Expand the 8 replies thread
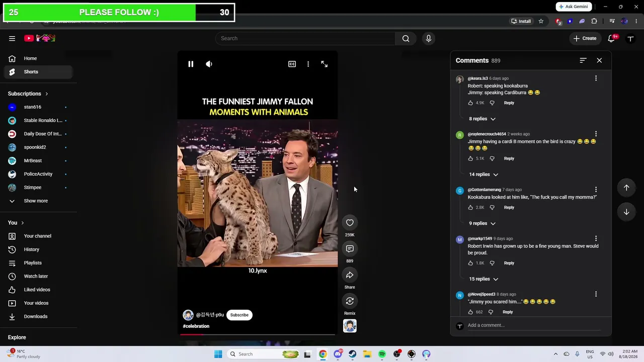The image size is (644, 362). 482,119
